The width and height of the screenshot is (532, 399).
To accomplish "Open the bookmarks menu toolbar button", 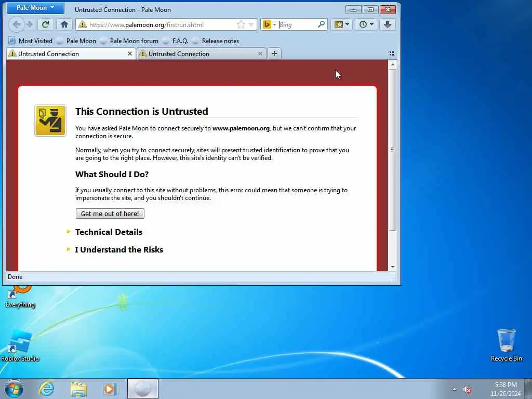I will [341, 24].
